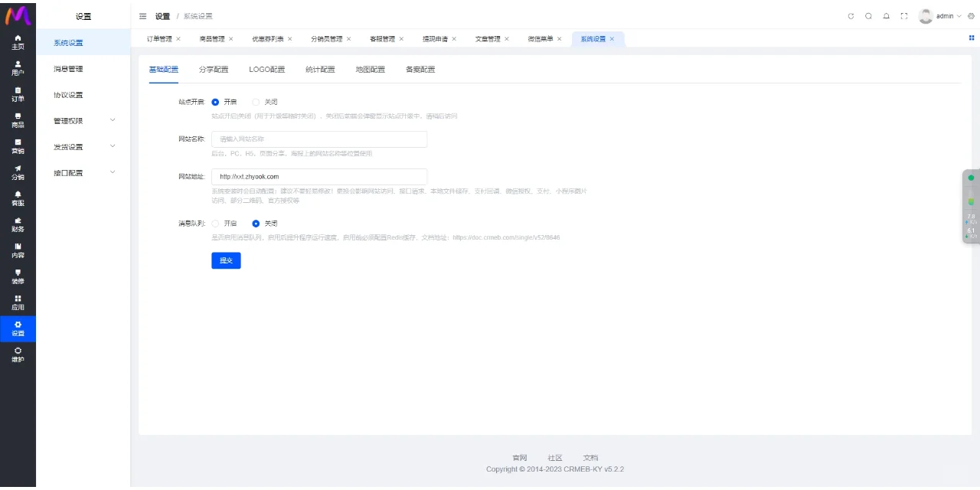Expand the 发货设置 submenu
The height and width of the screenshot is (490, 980).
tap(83, 147)
